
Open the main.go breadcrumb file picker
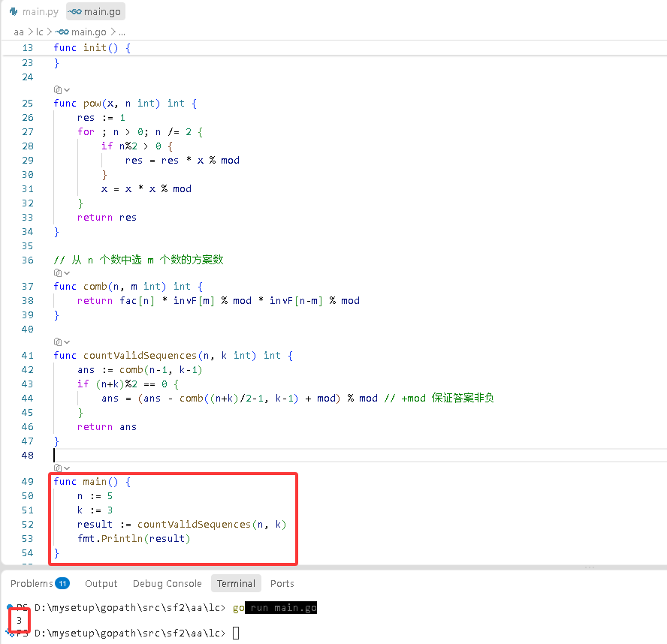click(x=89, y=32)
